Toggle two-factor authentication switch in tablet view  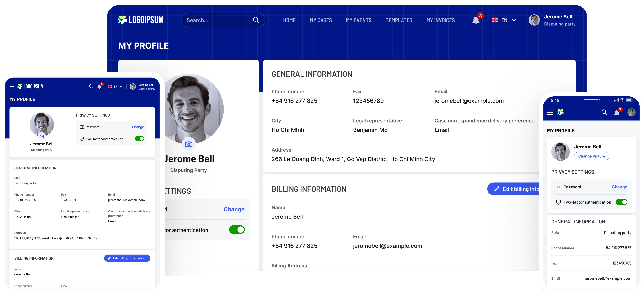coord(140,139)
